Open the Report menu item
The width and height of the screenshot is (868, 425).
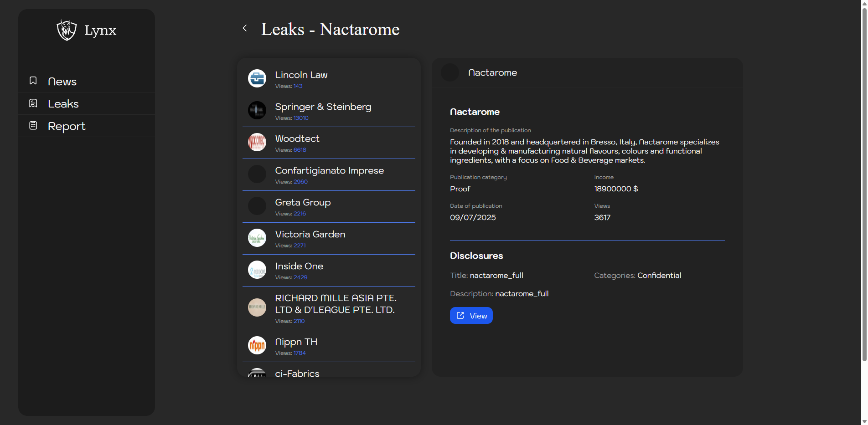67,126
